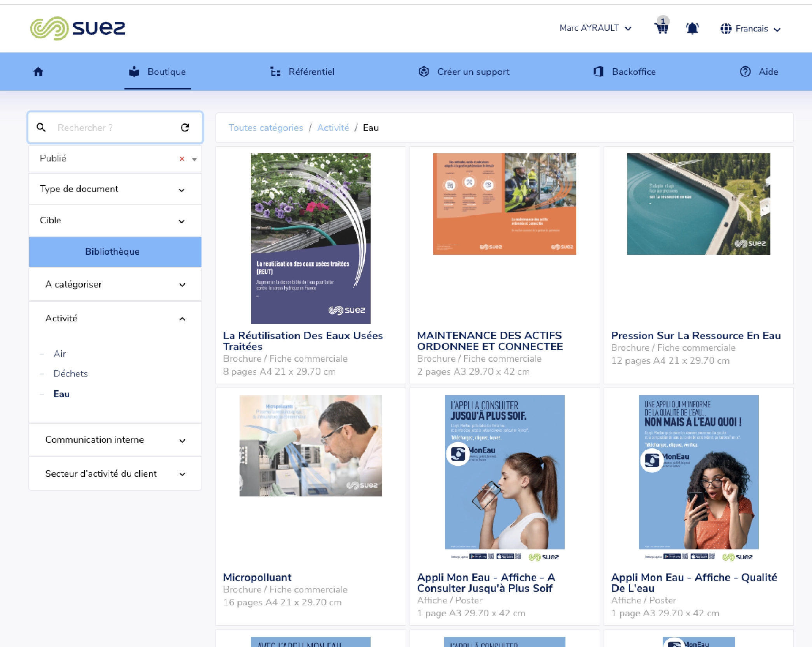Open the shopping cart icon
Screen dimensions: 812x647
tap(661, 28)
